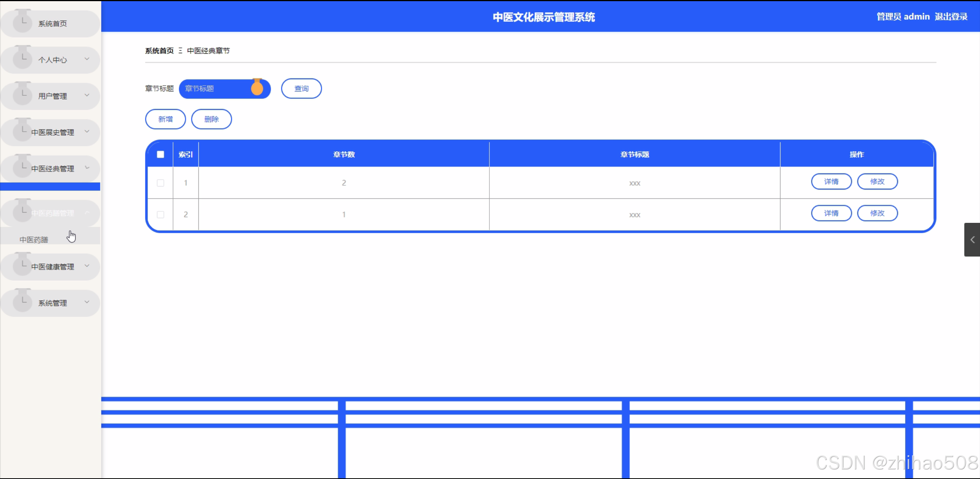Click the 中医展史管理 sidebar circle icon
The image size is (980, 479).
[x=22, y=132]
